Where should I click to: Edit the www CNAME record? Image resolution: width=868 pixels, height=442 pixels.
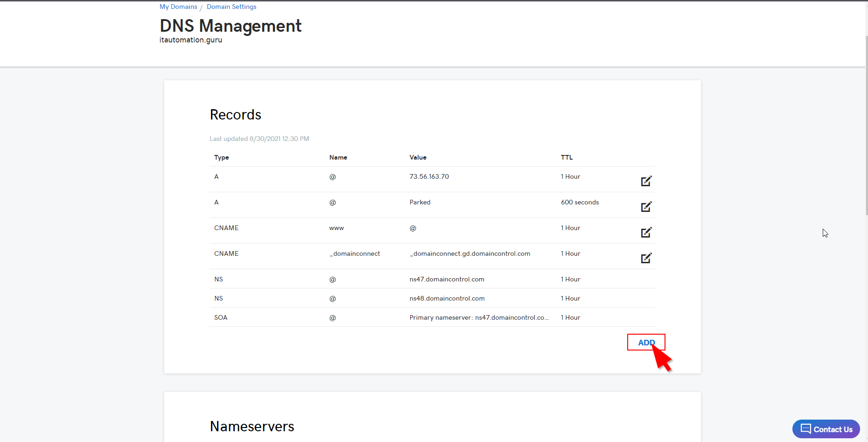click(x=646, y=232)
